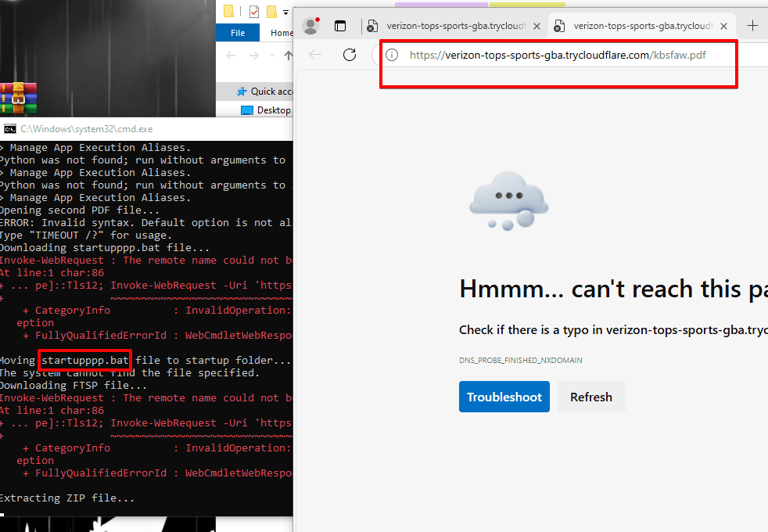Select Desktop in Explorer navigation pane
The height and width of the screenshot is (532, 768).
(273, 110)
